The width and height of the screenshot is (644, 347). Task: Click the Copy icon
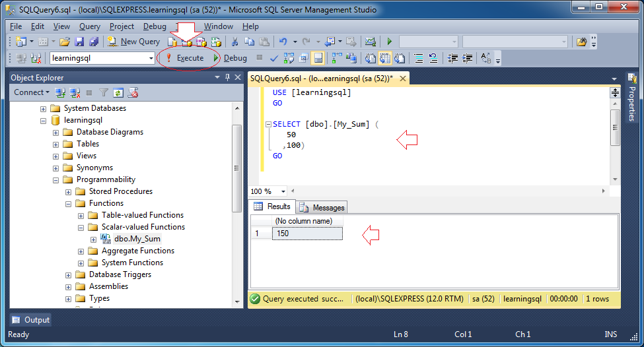[x=249, y=42]
